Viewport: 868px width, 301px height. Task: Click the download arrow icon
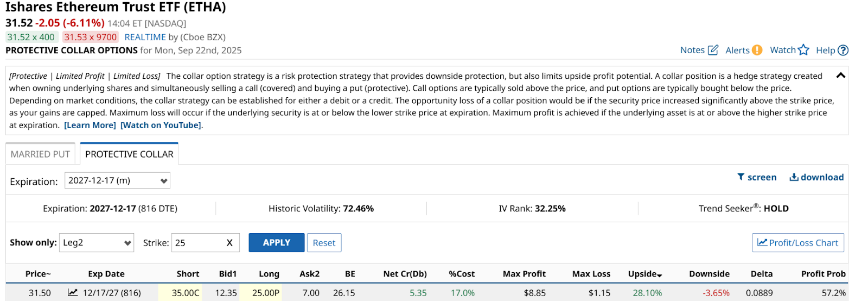pyautogui.click(x=794, y=177)
